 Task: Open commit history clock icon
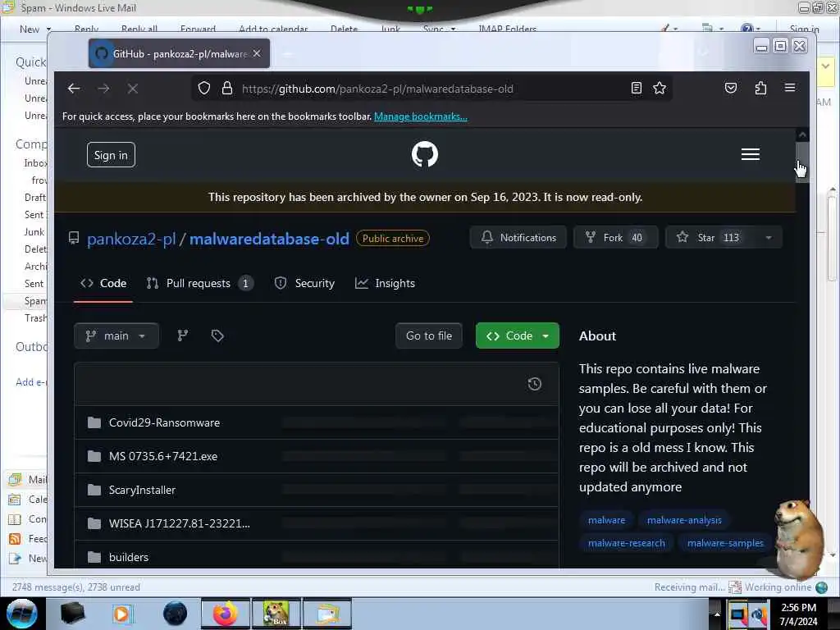(x=534, y=384)
